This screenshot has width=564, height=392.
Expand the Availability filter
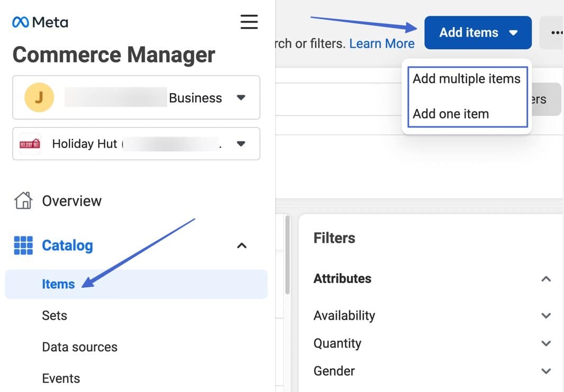[546, 315]
